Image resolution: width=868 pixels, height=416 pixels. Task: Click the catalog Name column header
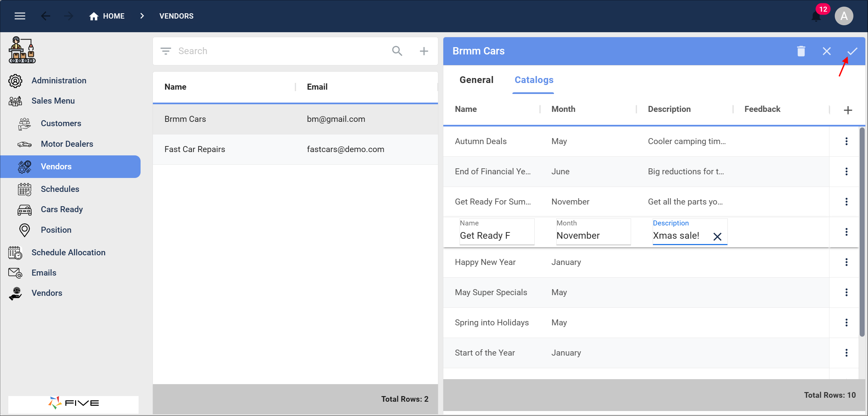pyautogui.click(x=466, y=109)
